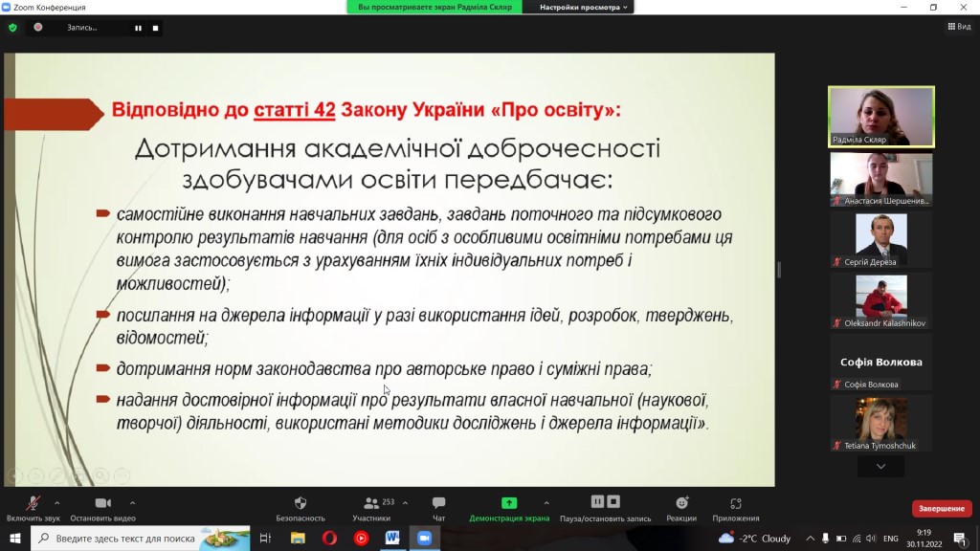Open Реакции reactions menu

tap(681, 509)
